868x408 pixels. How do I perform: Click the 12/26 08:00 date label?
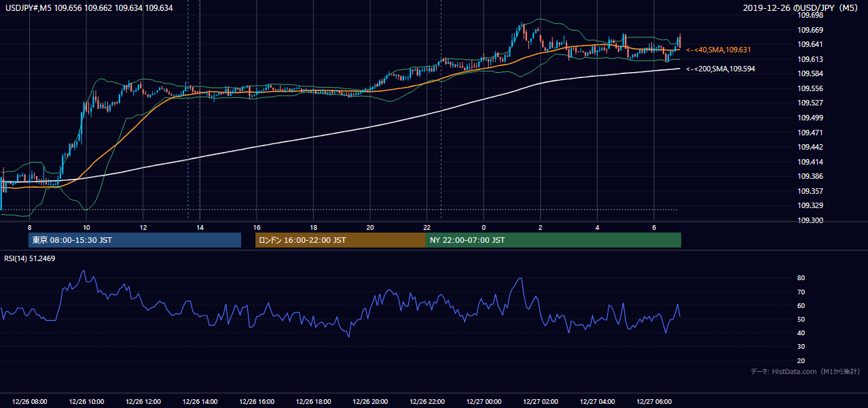[x=30, y=402]
